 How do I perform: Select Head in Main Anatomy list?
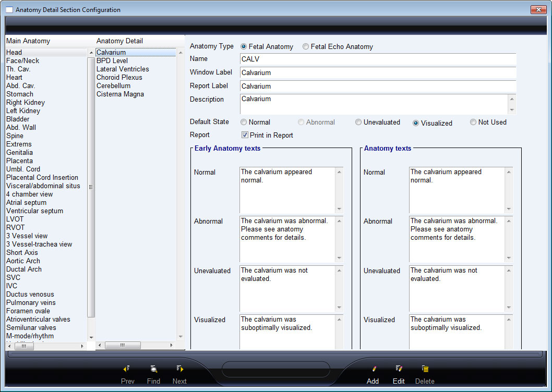(46, 53)
